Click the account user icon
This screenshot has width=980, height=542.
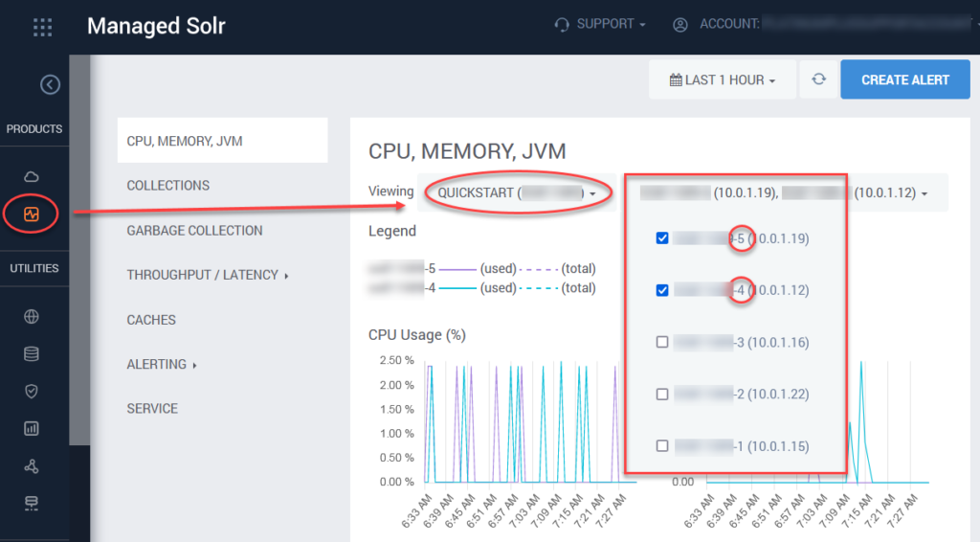(x=680, y=24)
